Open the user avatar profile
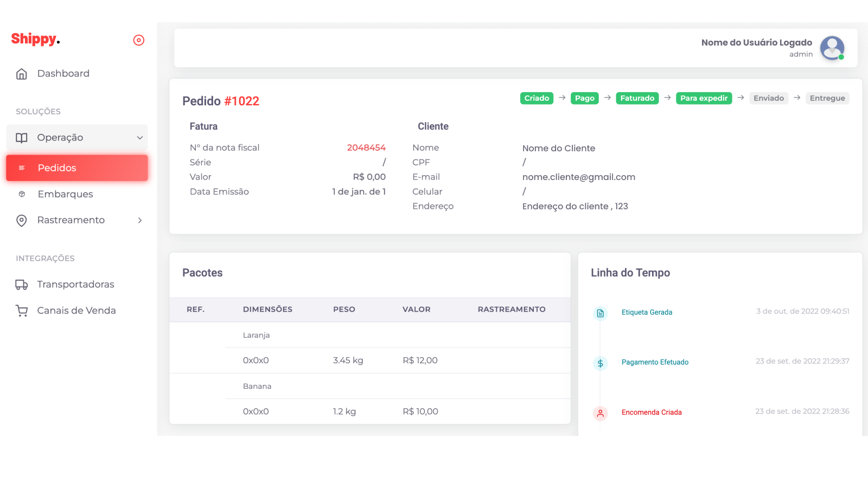Screen dimensions: 868x488 pyautogui.click(x=832, y=48)
